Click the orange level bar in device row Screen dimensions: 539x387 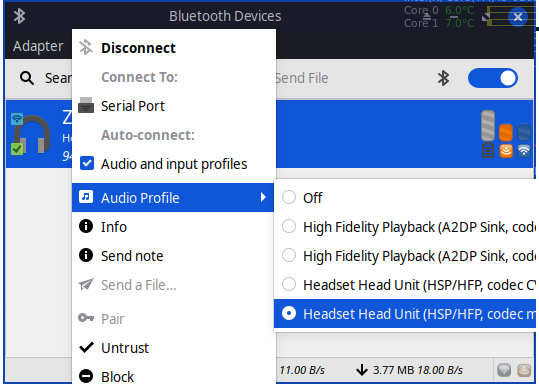[506, 132]
